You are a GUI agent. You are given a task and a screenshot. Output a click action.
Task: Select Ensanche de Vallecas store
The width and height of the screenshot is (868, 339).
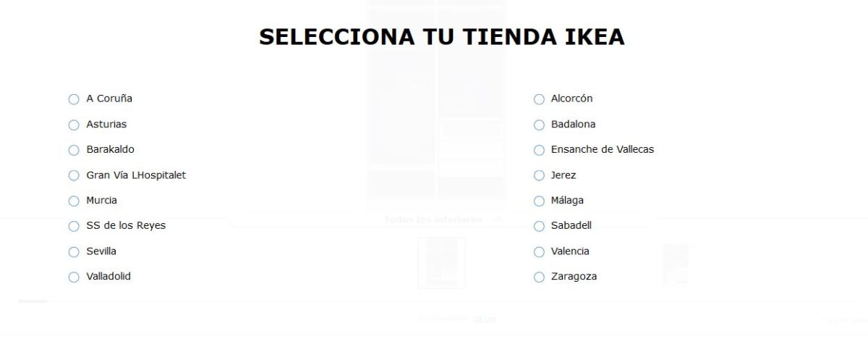pyautogui.click(x=539, y=150)
